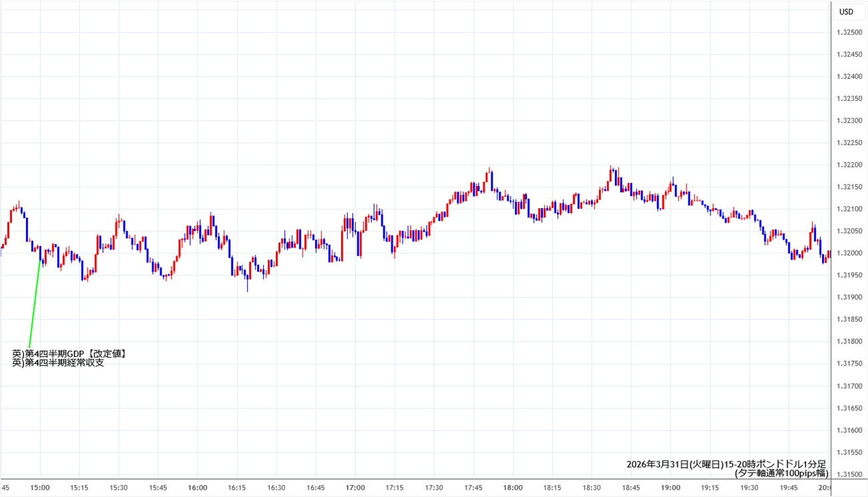Select the 1.32100 price axis label

click(x=849, y=209)
